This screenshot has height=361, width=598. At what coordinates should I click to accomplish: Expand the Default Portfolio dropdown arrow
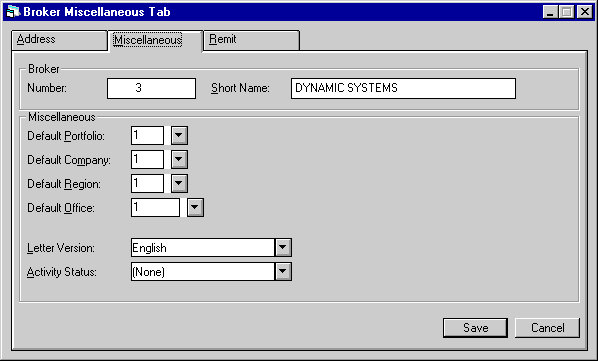click(179, 136)
